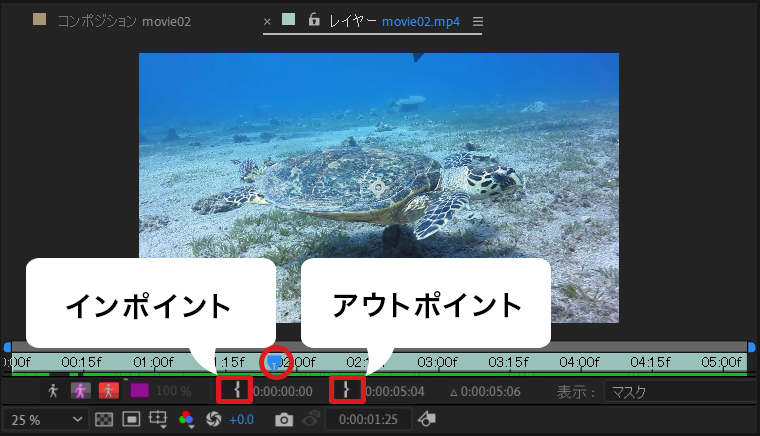Click the grid and guide options icon

(157, 420)
